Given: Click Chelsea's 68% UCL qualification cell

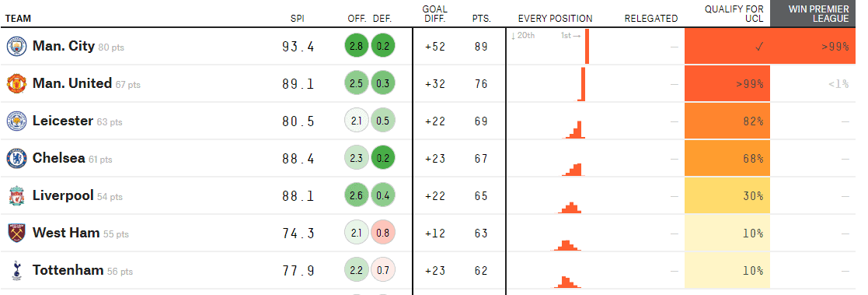Looking at the screenshot, I should click(727, 159).
